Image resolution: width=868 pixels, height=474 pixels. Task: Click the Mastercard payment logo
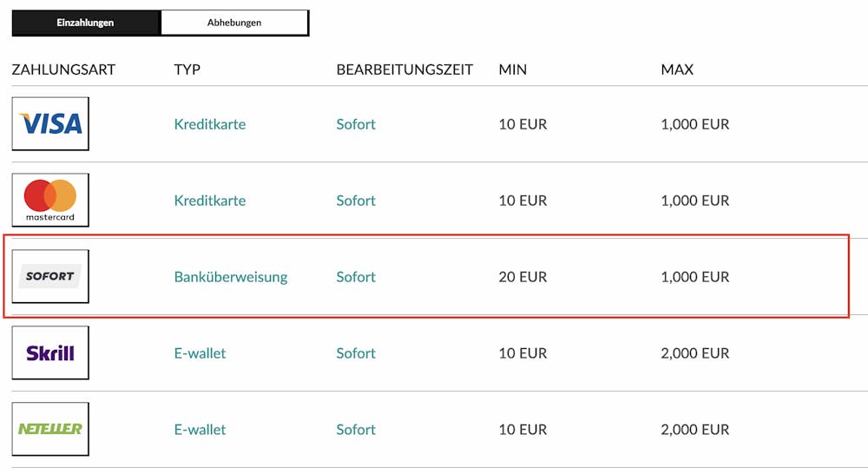[50, 201]
